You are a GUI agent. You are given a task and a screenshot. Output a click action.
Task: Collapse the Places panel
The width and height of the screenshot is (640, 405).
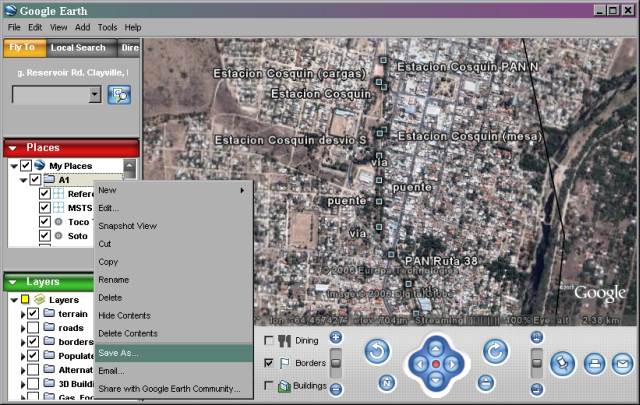coord(12,148)
